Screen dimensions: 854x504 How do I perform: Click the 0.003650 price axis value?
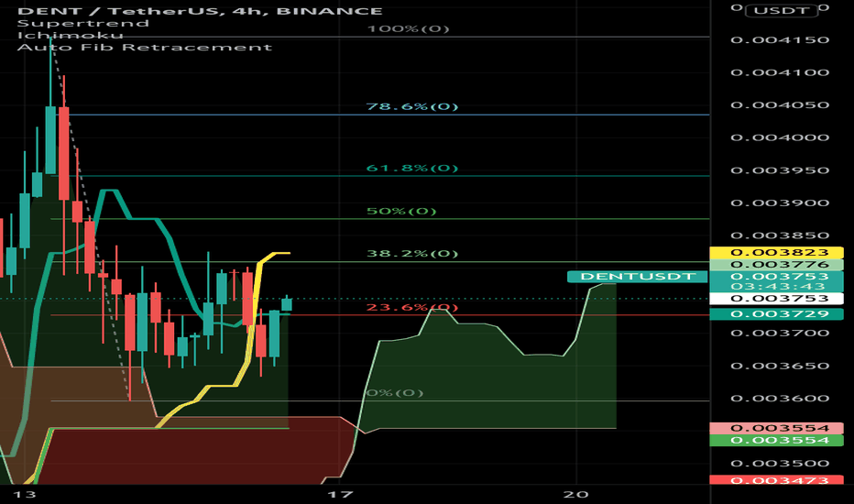(780, 366)
